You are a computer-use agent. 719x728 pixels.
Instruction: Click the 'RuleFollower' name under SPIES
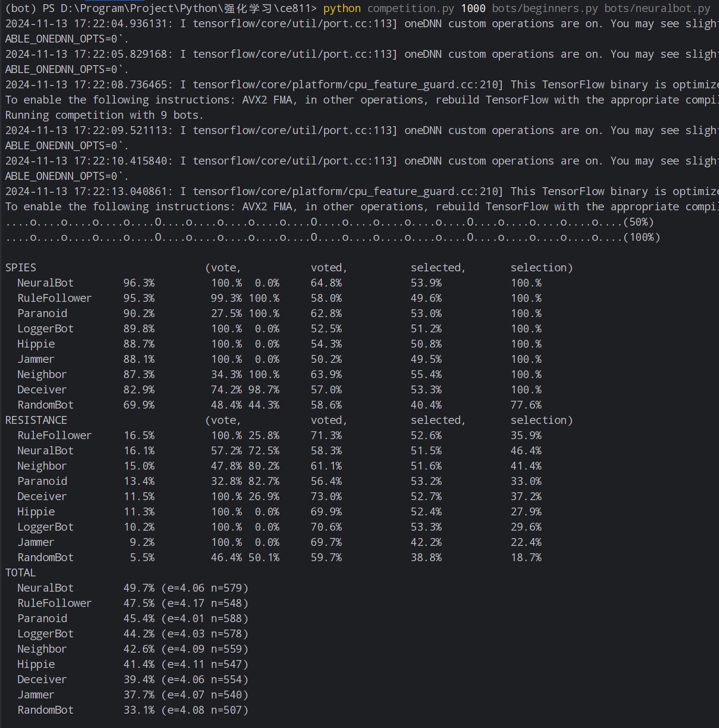click(55, 298)
